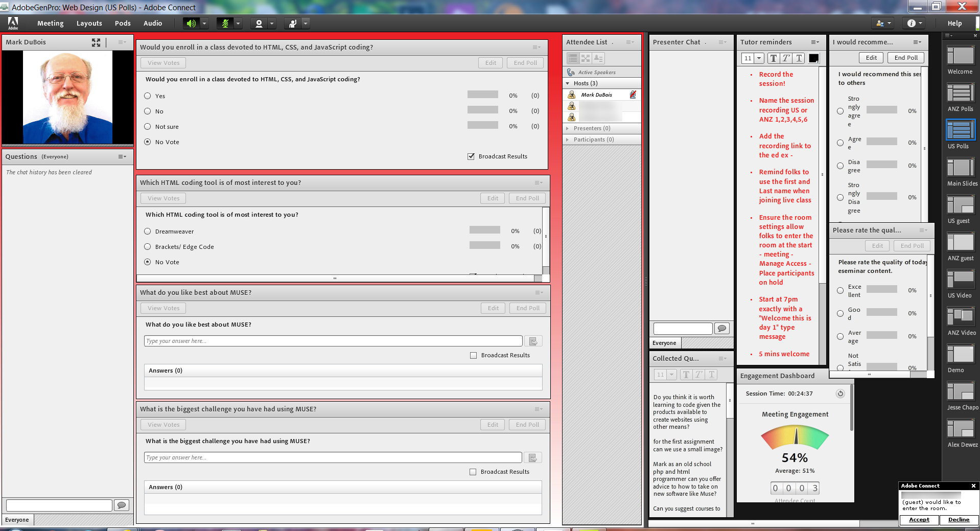Image resolution: width=980 pixels, height=531 pixels.
Task: Switch to Main Slides layout
Action: click(x=961, y=167)
